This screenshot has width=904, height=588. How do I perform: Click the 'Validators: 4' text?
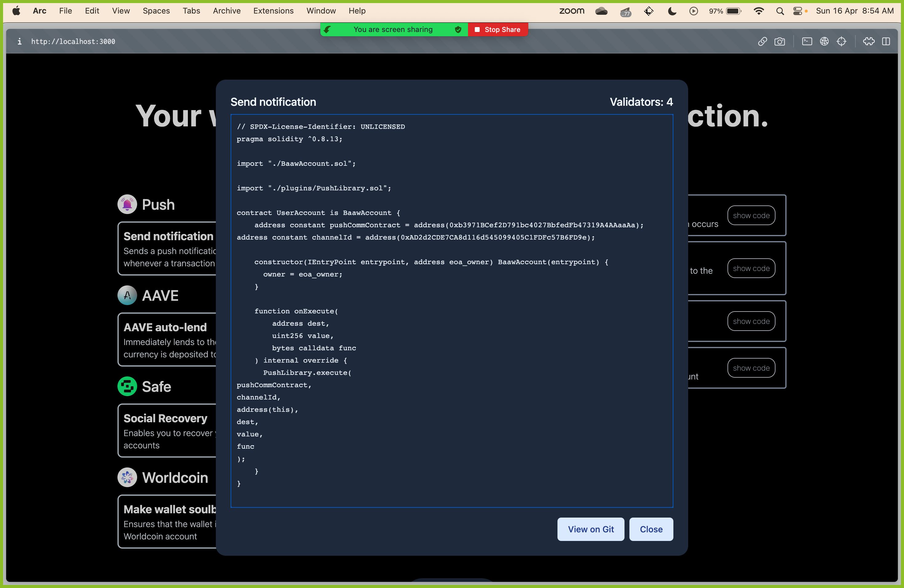pyautogui.click(x=641, y=102)
